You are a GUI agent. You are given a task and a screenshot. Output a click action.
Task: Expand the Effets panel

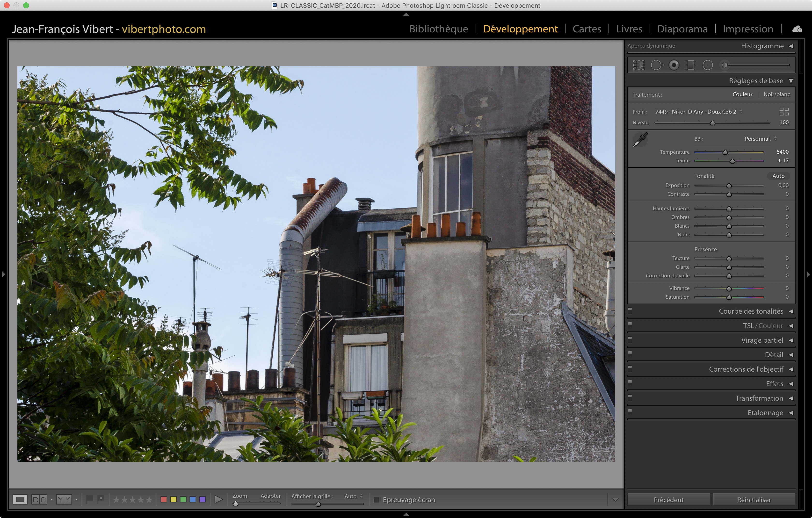[791, 384]
